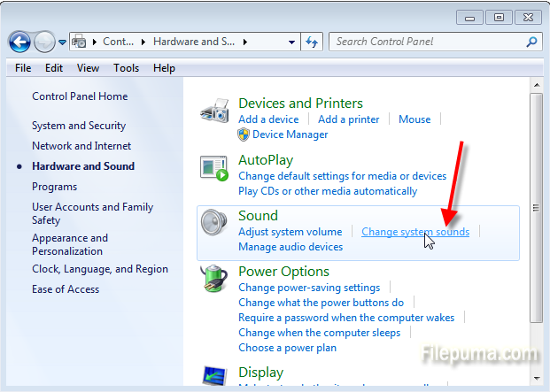Click the AutoPlay icon
The image size is (550, 392).
pos(214,168)
